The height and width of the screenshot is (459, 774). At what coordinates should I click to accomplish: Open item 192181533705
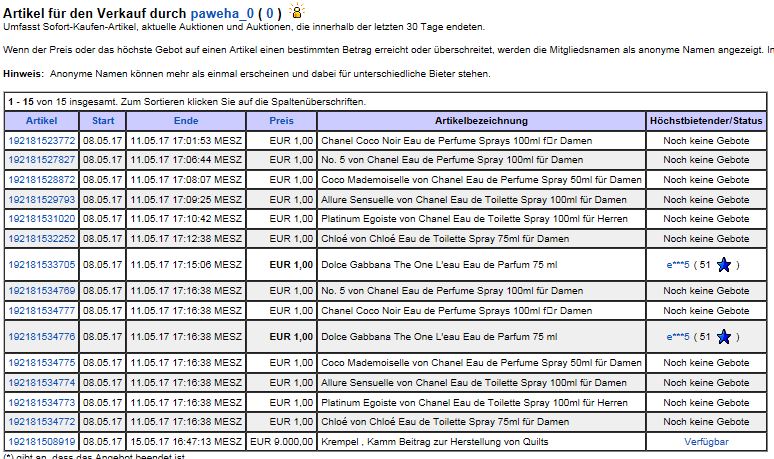point(41,265)
